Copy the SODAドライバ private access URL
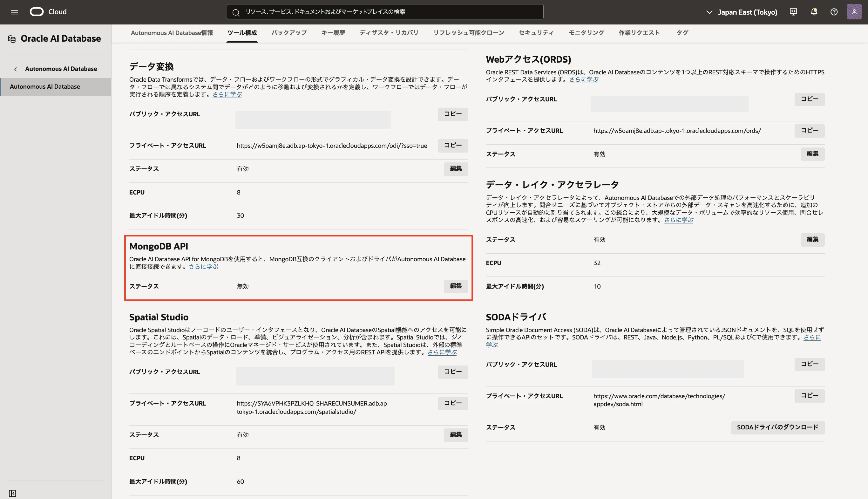Viewport: 868px width, 499px height. tap(810, 396)
